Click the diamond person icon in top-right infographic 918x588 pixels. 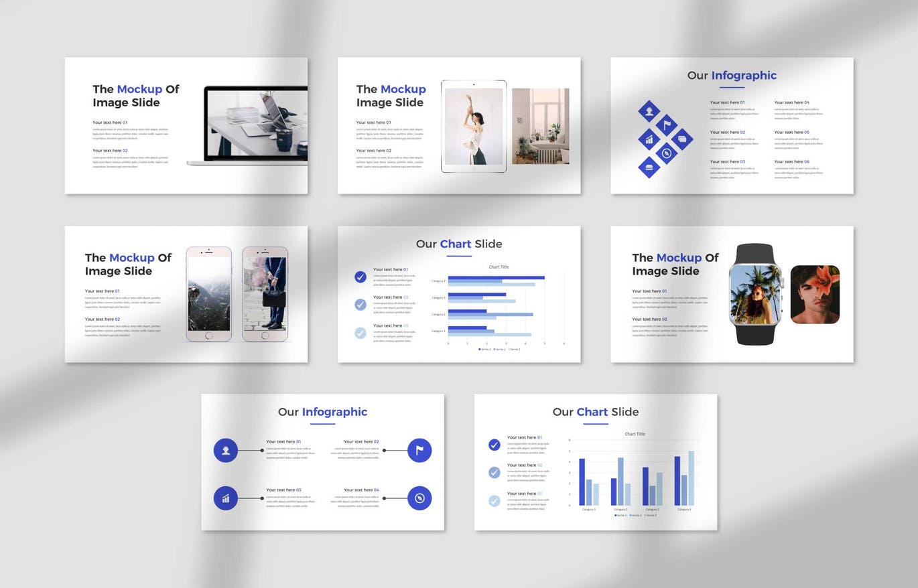[x=649, y=111]
